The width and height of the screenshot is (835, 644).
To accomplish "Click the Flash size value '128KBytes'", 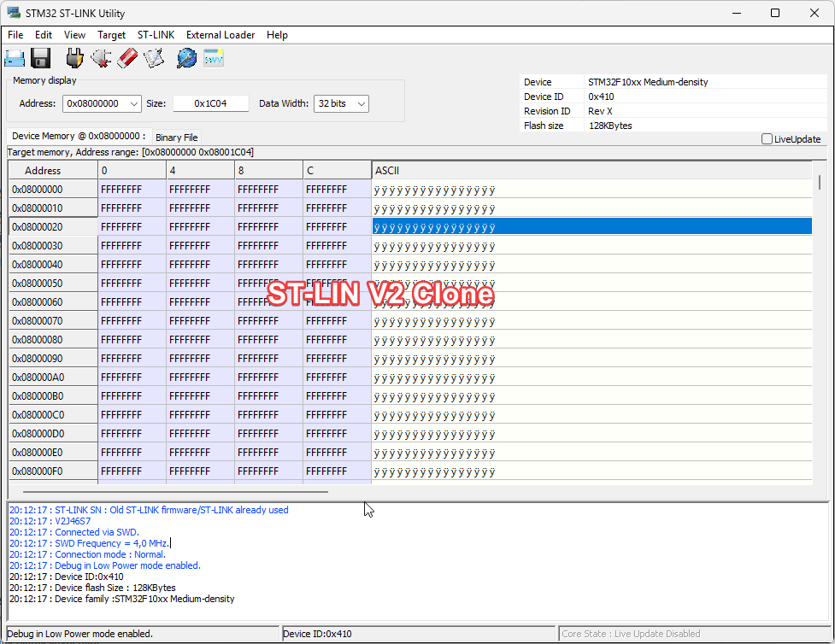I will click(x=610, y=126).
